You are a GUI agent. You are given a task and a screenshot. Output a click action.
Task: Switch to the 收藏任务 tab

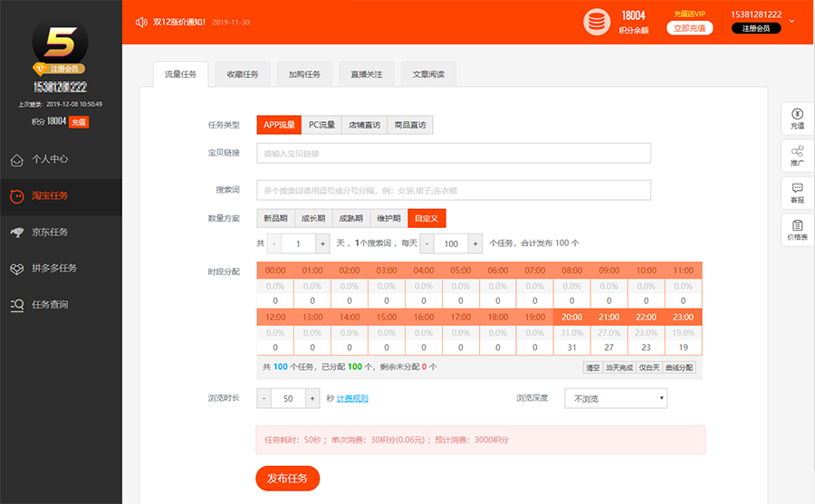coord(242,74)
